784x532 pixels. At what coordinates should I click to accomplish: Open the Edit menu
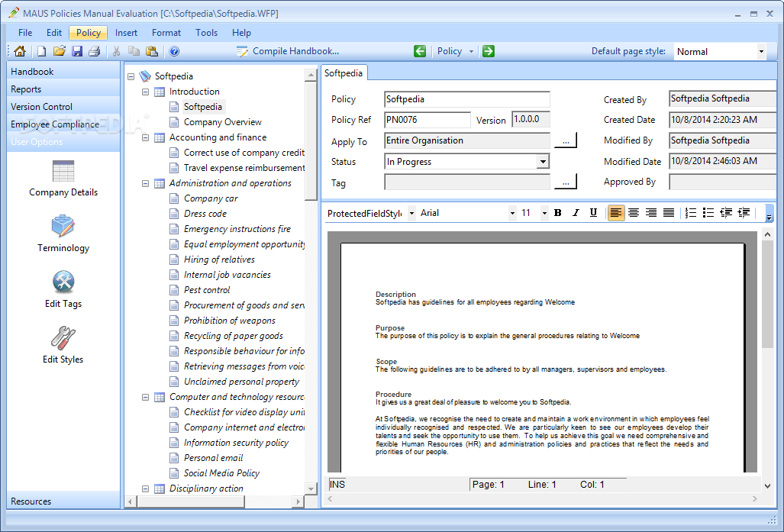pos(54,33)
